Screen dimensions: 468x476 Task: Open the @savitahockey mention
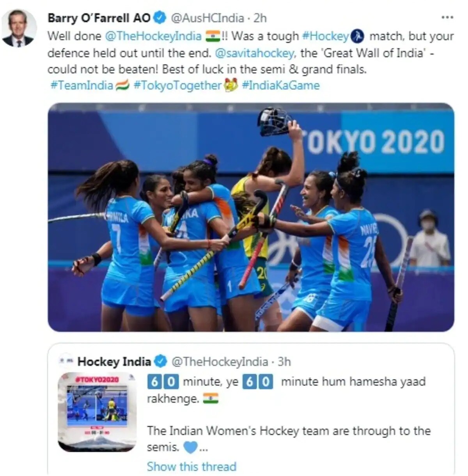(258, 53)
